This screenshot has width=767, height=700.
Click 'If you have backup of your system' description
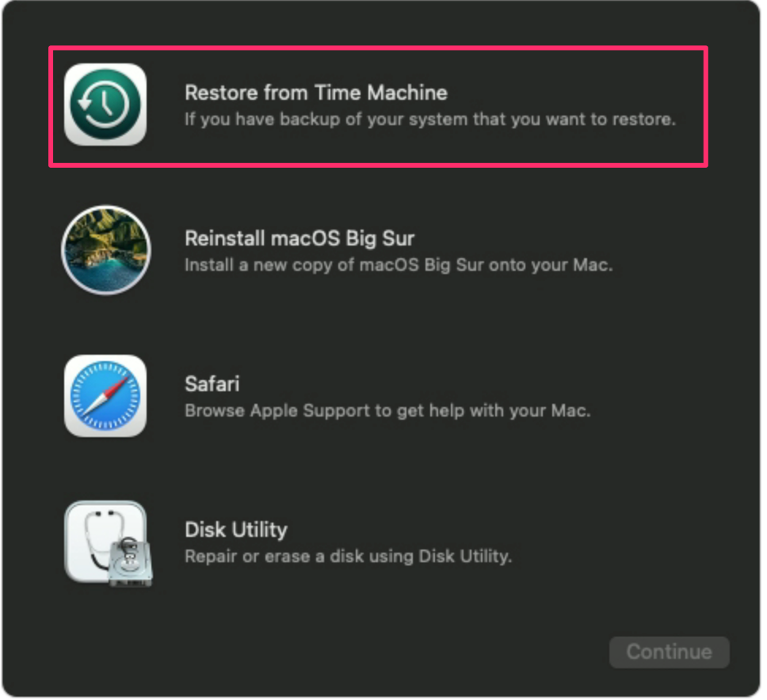pos(430,120)
